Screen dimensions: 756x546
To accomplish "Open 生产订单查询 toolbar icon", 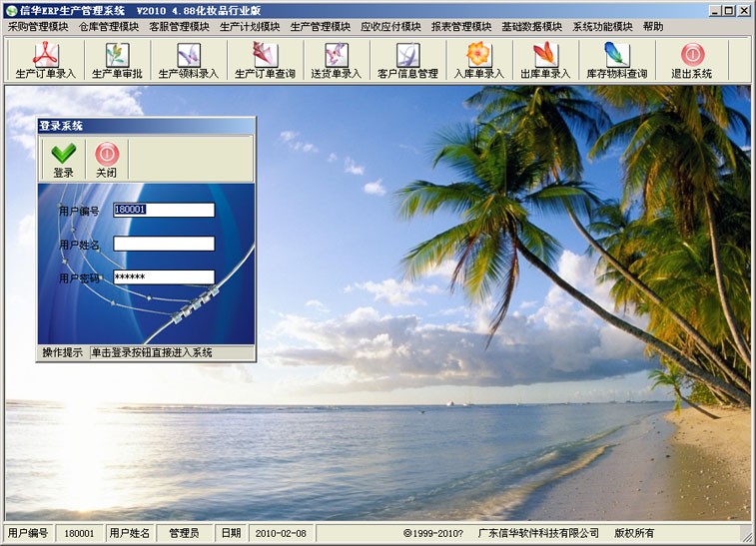I will coord(265,61).
